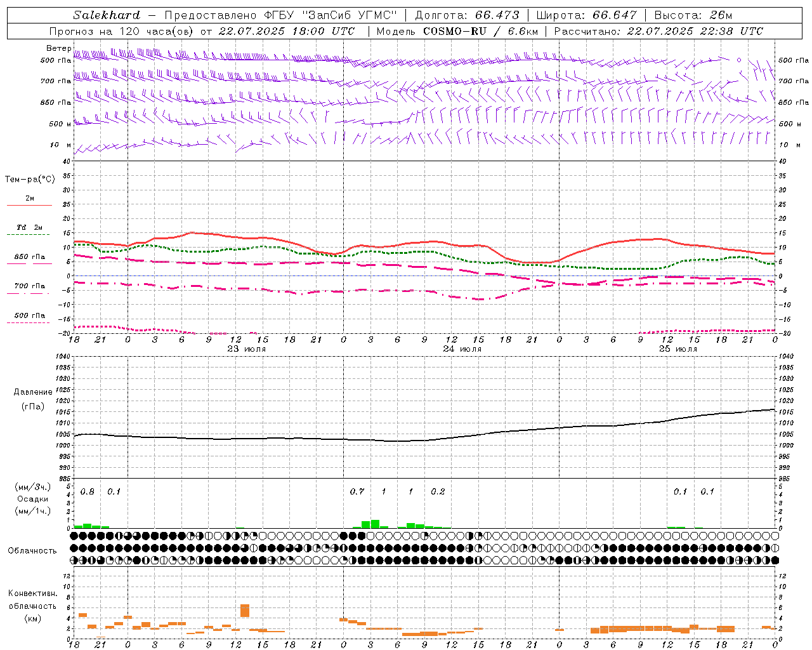Click the tallest orange convective cloud bar

click(245, 611)
